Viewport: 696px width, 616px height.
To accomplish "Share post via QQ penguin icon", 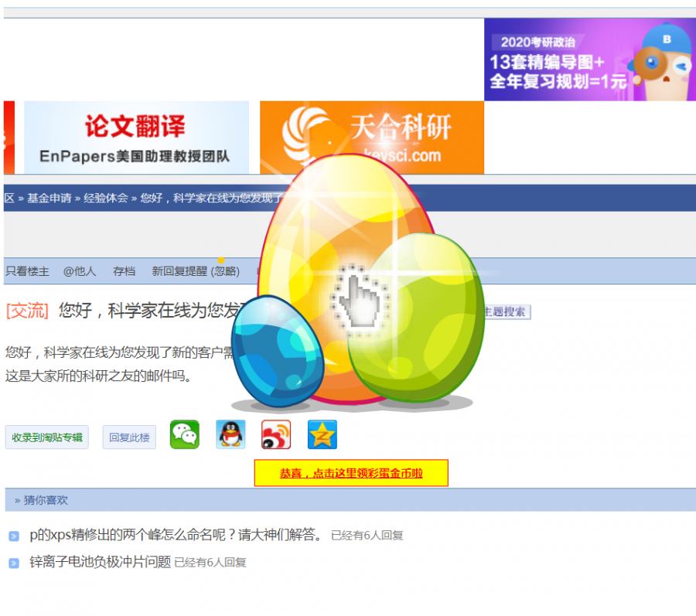I will [x=230, y=434].
